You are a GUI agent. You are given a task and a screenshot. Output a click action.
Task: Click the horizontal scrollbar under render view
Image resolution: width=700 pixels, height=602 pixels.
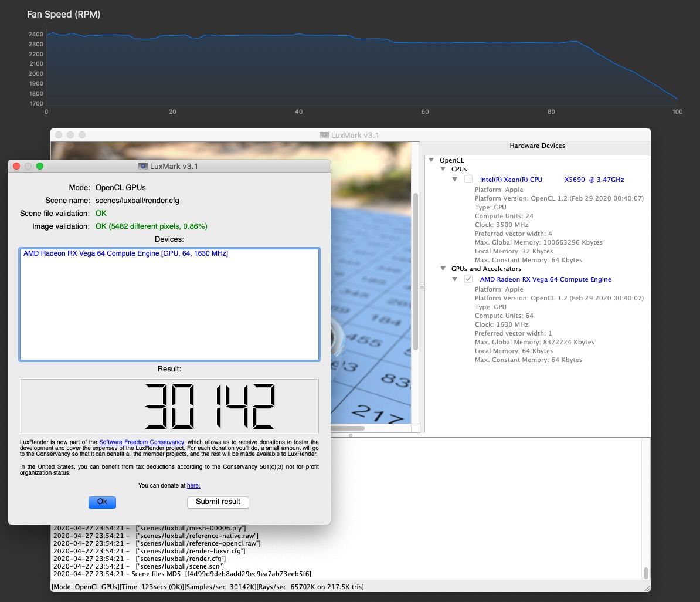click(348, 428)
